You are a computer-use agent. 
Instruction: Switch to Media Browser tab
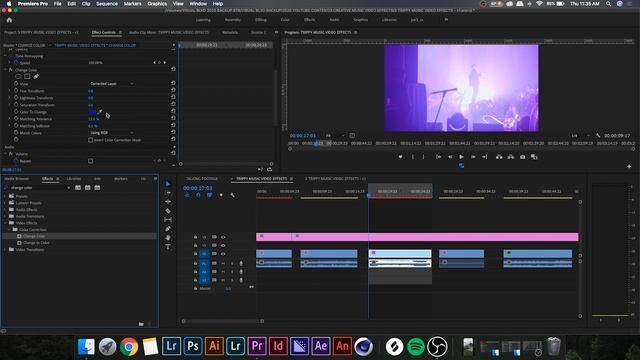point(16,179)
